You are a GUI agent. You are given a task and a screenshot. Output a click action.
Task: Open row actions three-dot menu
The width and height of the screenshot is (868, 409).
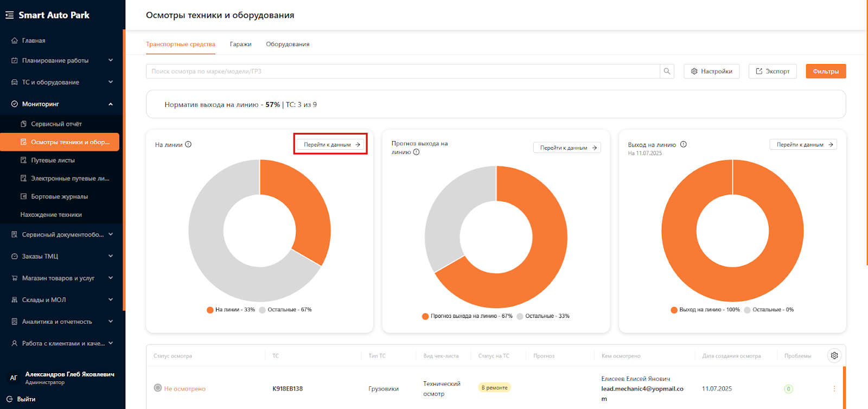pyautogui.click(x=834, y=388)
